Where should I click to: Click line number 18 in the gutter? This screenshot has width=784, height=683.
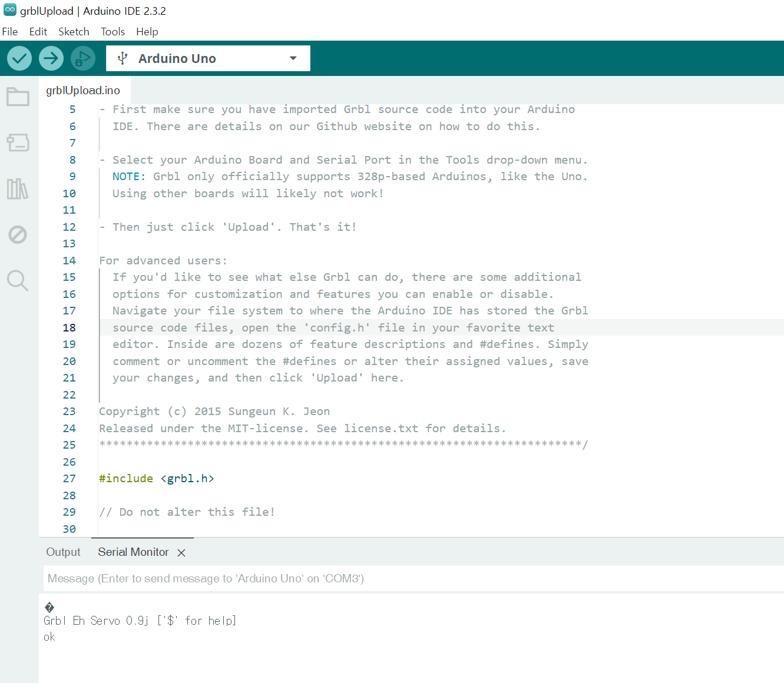coord(70,328)
